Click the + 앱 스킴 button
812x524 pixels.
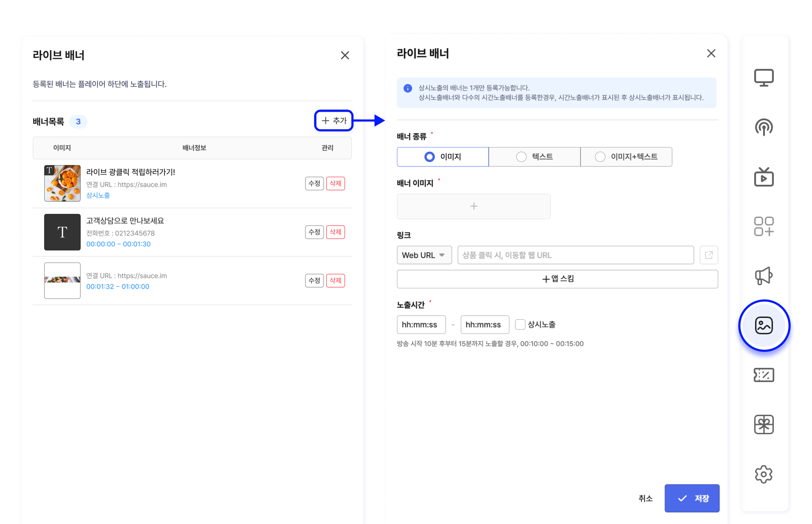[557, 279]
